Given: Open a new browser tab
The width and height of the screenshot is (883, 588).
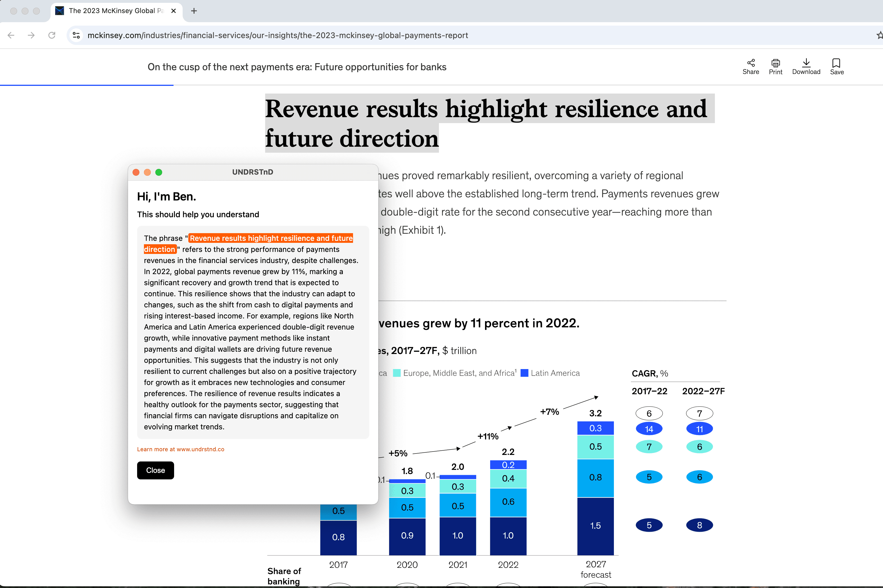Looking at the screenshot, I should coord(194,11).
